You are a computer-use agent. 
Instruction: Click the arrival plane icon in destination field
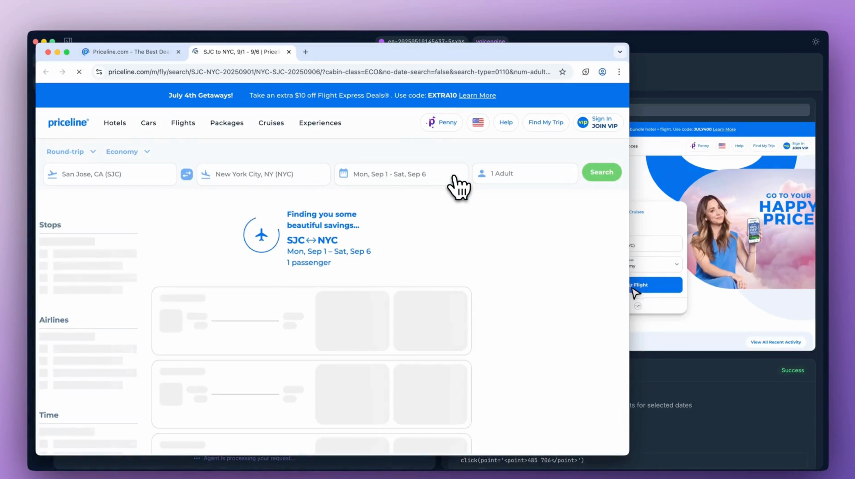(x=206, y=174)
